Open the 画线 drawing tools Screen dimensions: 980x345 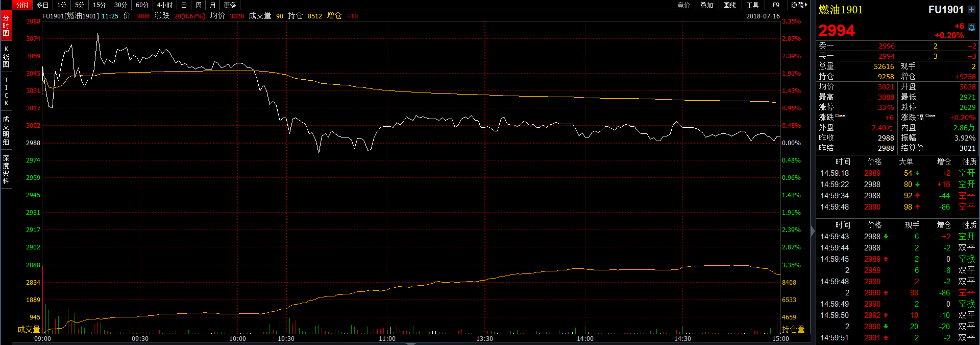[729, 5]
